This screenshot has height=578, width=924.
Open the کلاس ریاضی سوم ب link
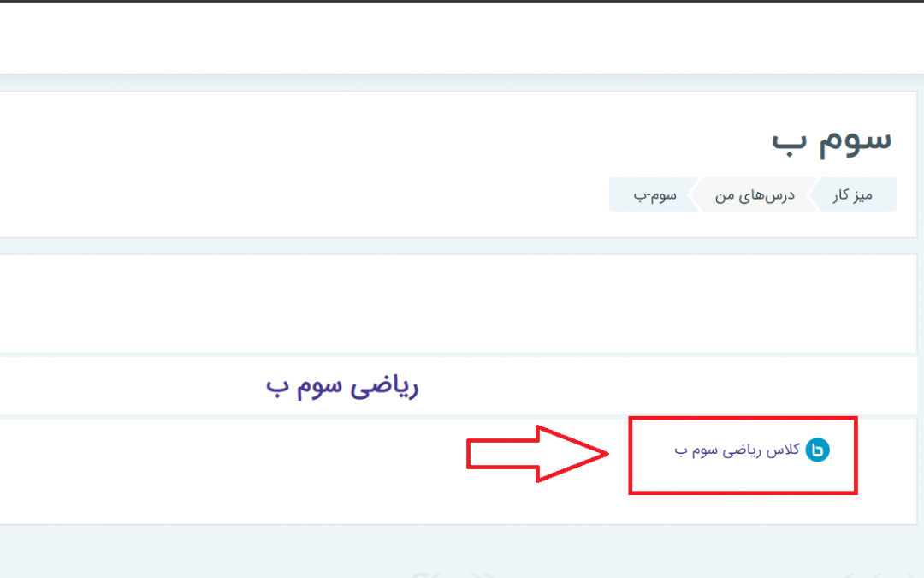737,450
